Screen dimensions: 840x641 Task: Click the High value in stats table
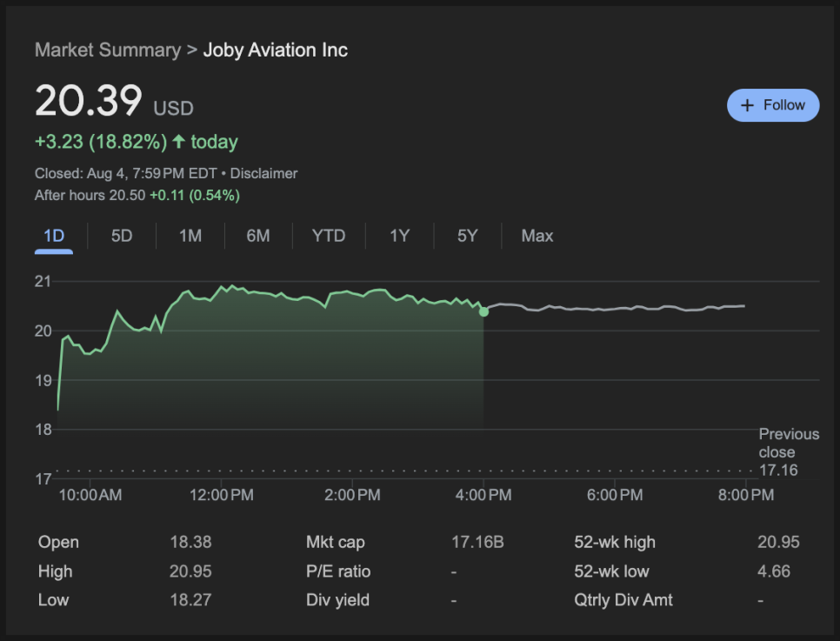(190, 571)
